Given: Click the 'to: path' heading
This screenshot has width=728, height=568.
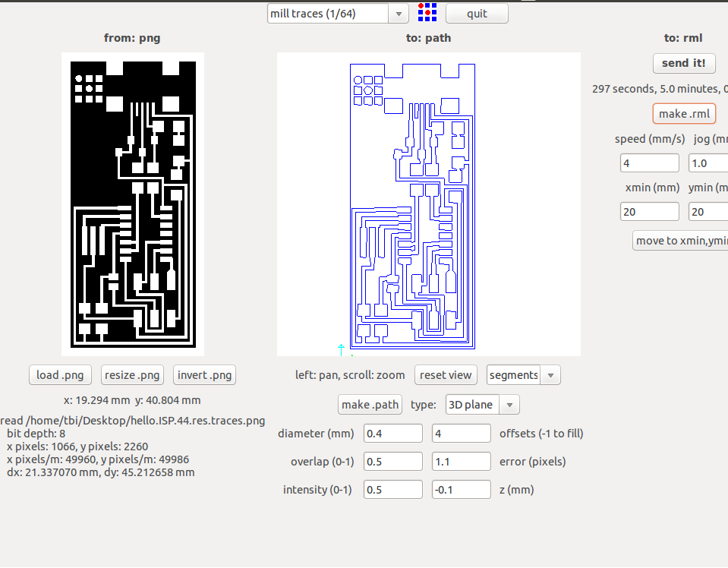Looking at the screenshot, I should 429,38.
